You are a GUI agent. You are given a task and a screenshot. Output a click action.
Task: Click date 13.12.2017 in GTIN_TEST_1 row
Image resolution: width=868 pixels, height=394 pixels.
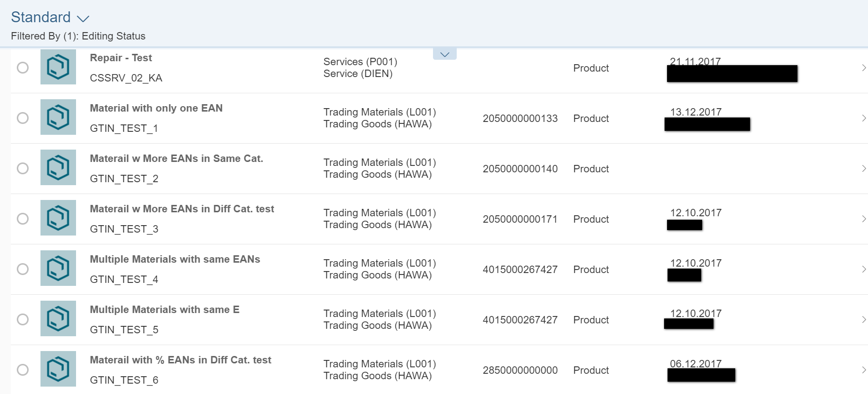[696, 112]
